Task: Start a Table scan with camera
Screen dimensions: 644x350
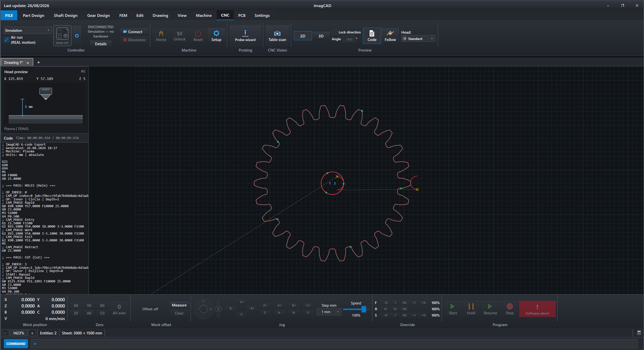Action: (277, 36)
